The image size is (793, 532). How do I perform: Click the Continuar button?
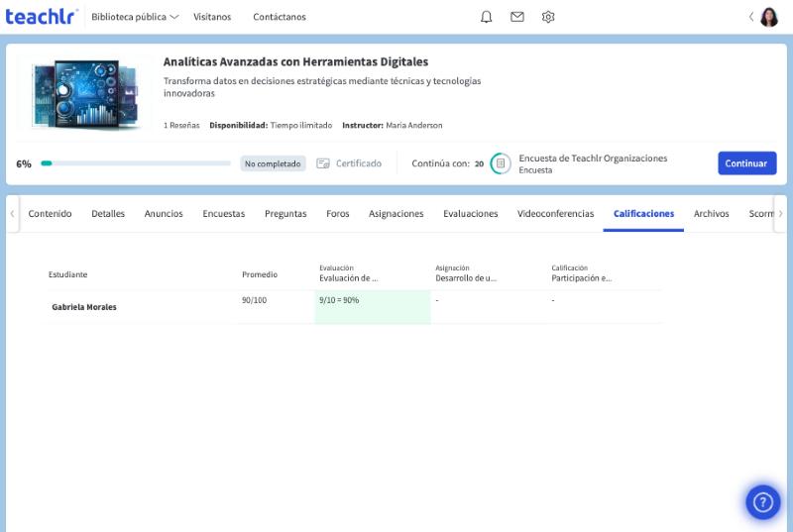(747, 163)
